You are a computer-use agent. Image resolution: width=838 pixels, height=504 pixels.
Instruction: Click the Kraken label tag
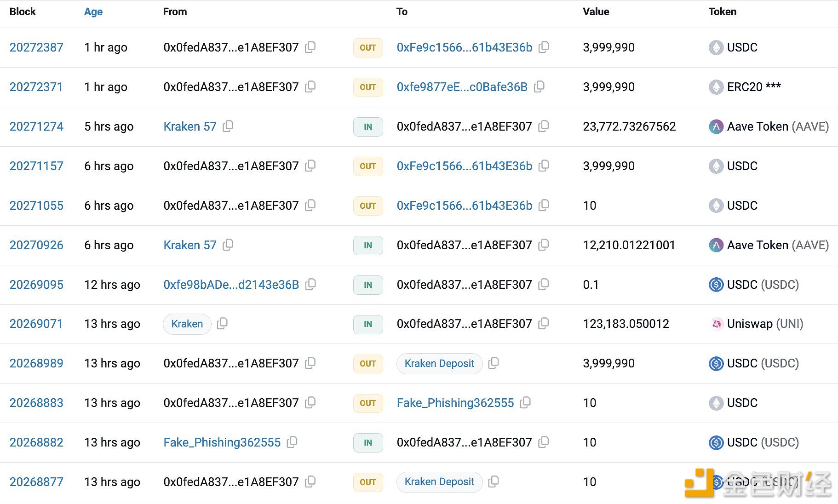187,324
